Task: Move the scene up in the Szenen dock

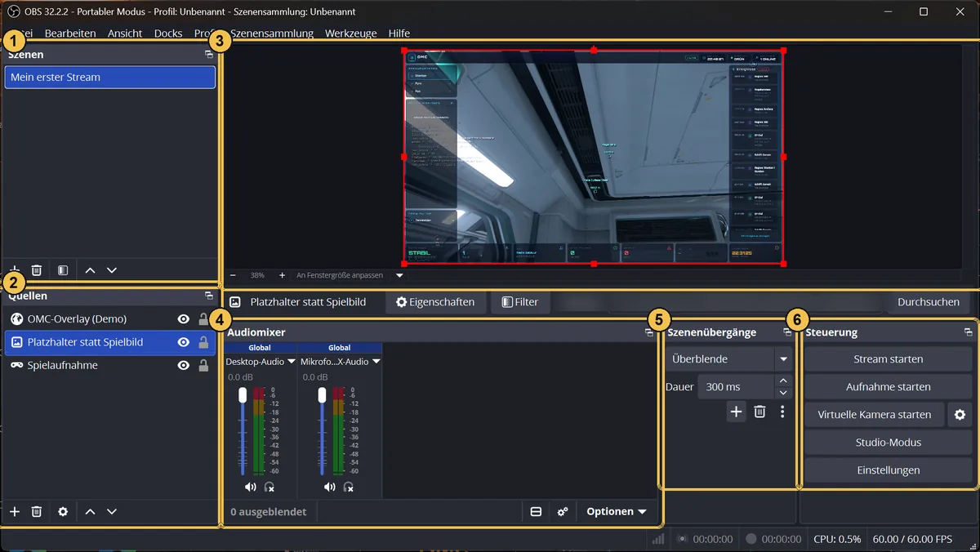Action: click(x=90, y=270)
